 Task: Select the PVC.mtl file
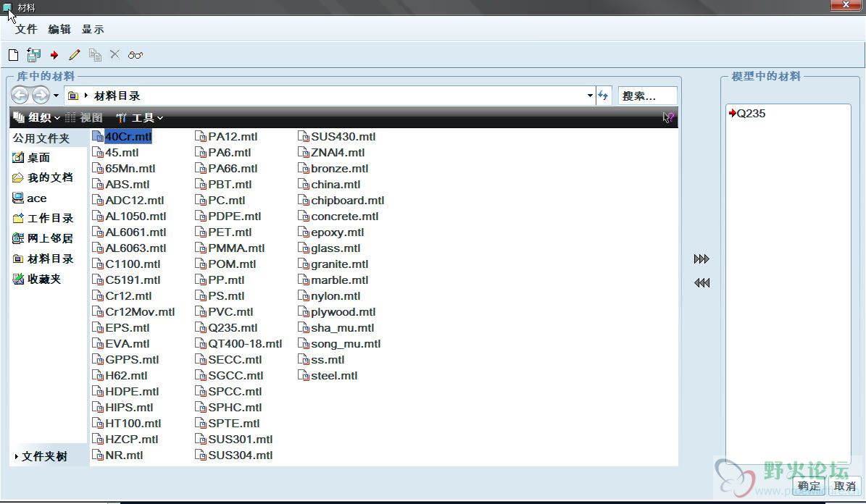(224, 312)
